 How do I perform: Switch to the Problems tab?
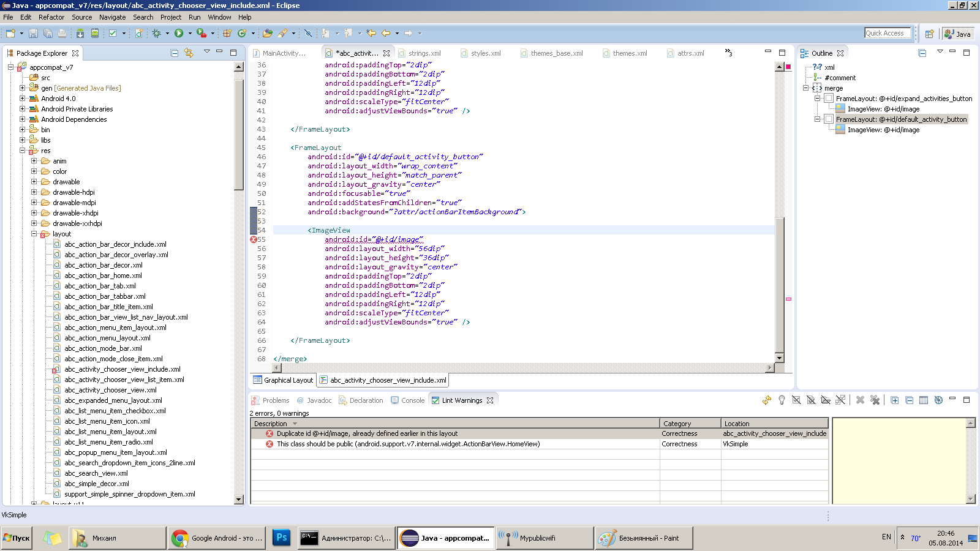click(x=270, y=400)
